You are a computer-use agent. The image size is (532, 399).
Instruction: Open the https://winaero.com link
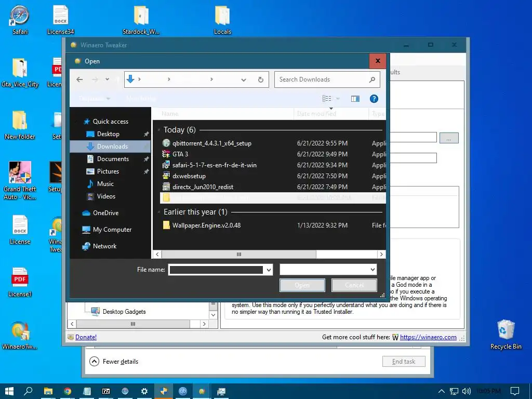[x=428, y=337]
